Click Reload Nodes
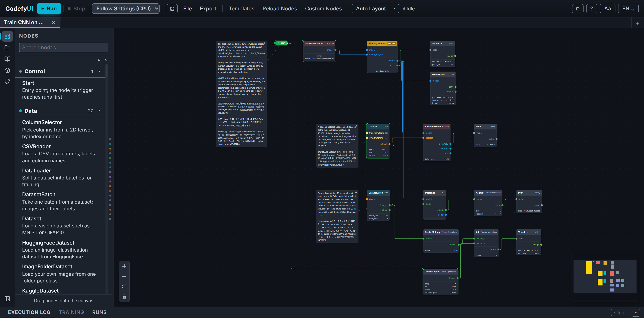 pyautogui.click(x=280, y=9)
